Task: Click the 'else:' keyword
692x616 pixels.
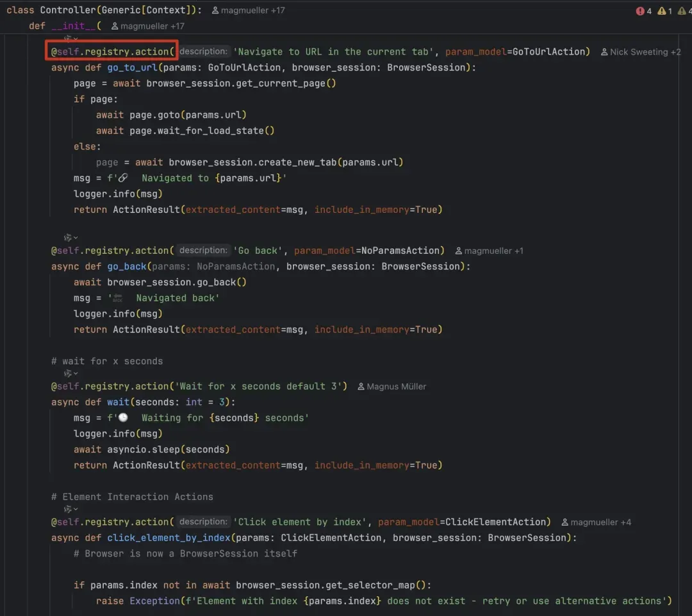Action: [87, 147]
